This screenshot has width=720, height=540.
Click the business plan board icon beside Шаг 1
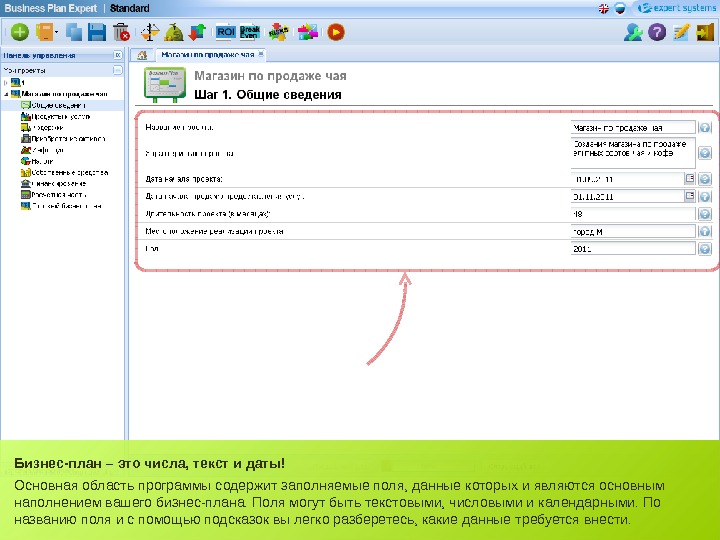(x=165, y=85)
